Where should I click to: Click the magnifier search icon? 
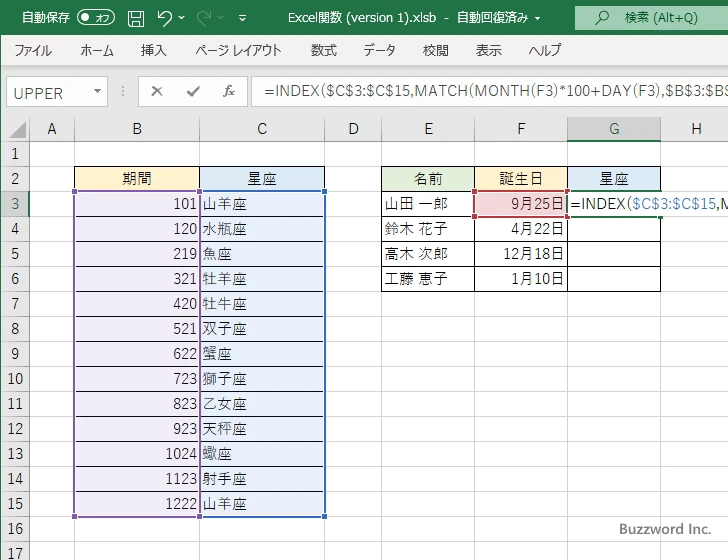tap(602, 18)
